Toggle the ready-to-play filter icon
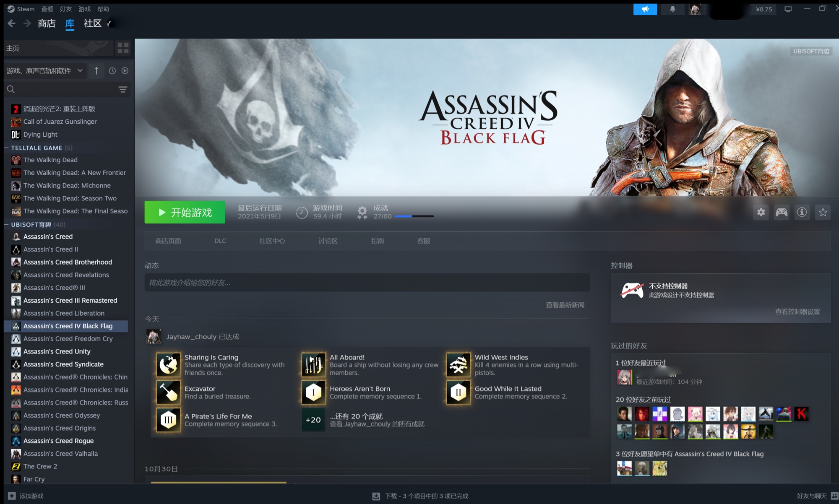The width and height of the screenshot is (839, 504). 125,71
